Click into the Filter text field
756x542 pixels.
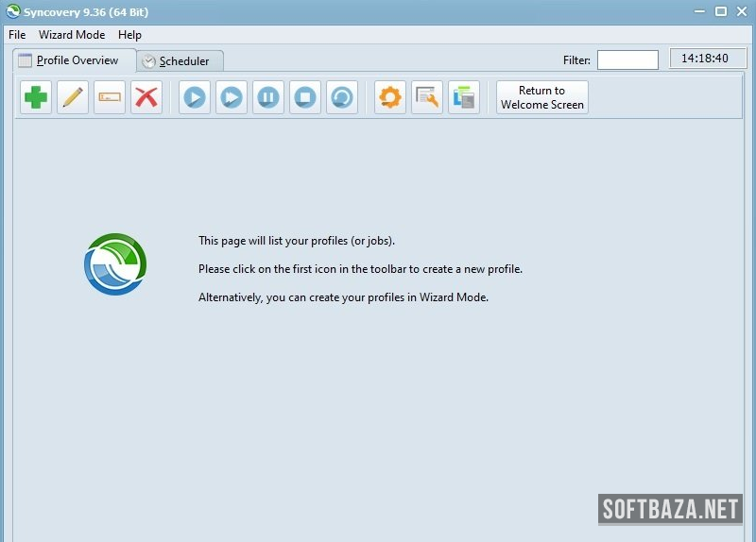coord(627,60)
